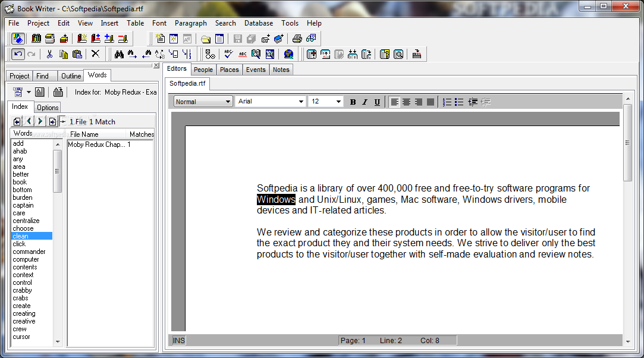Open the Paragraph menu

(x=190, y=23)
